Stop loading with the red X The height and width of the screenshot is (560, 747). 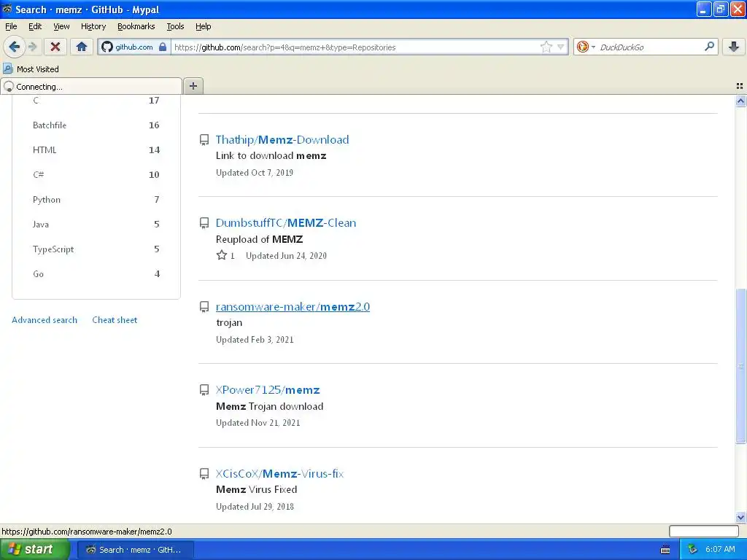tap(55, 47)
